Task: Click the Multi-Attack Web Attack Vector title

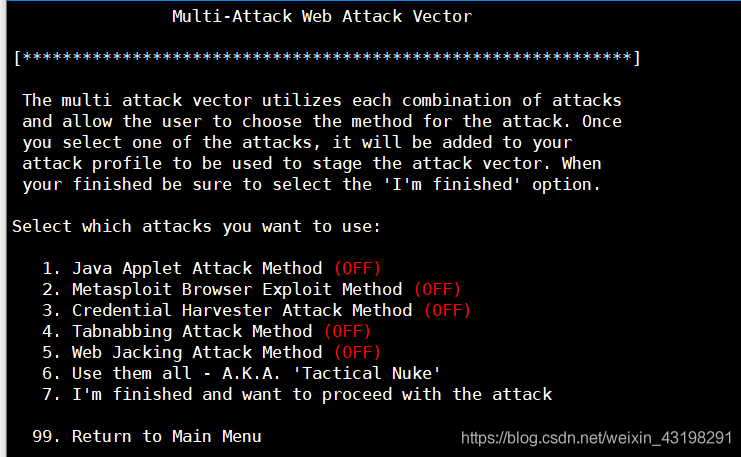Action: click(322, 17)
